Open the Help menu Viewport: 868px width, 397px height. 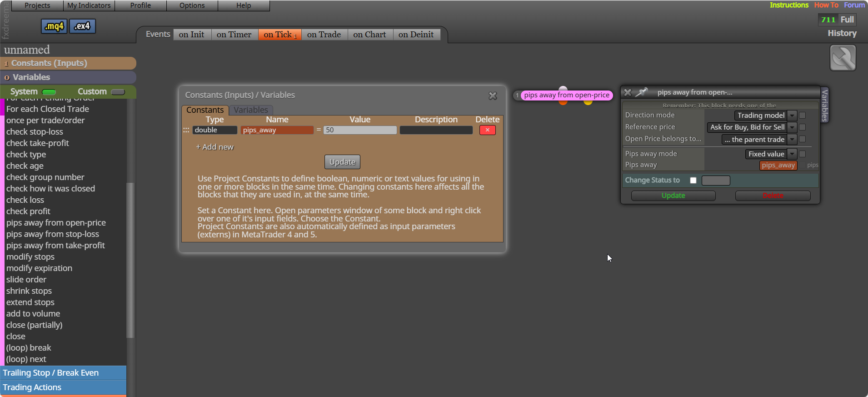point(244,5)
